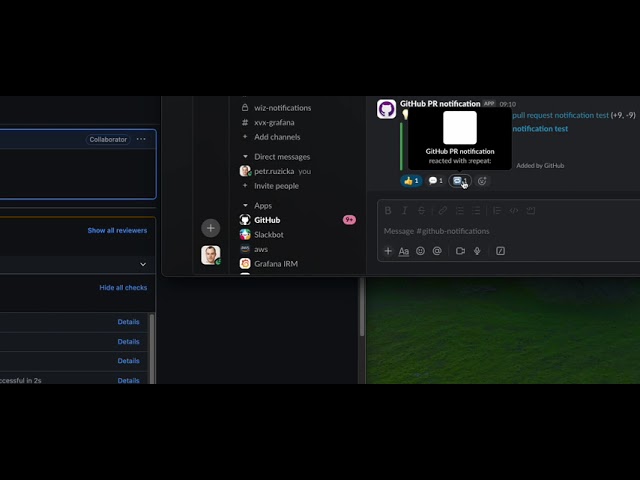Collapse the Apps section
The width and height of the screenshot is (640, 480).
pos(245,205)
